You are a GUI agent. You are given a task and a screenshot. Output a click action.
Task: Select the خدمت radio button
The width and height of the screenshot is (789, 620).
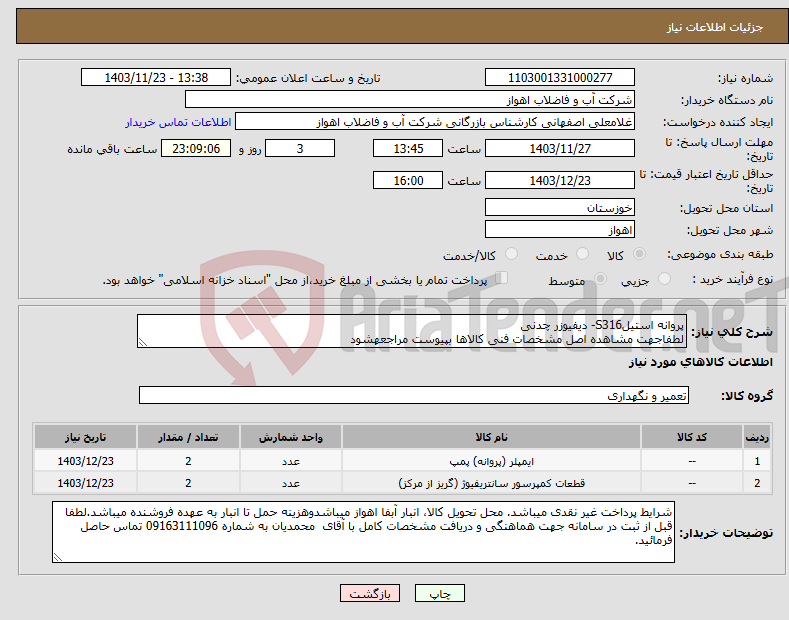click(582, 254)
